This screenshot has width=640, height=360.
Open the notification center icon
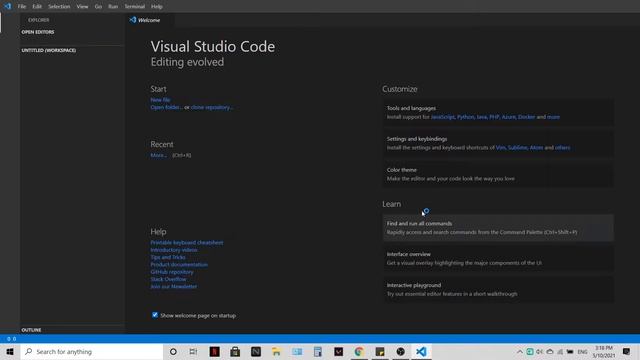[x=627, y=351]
